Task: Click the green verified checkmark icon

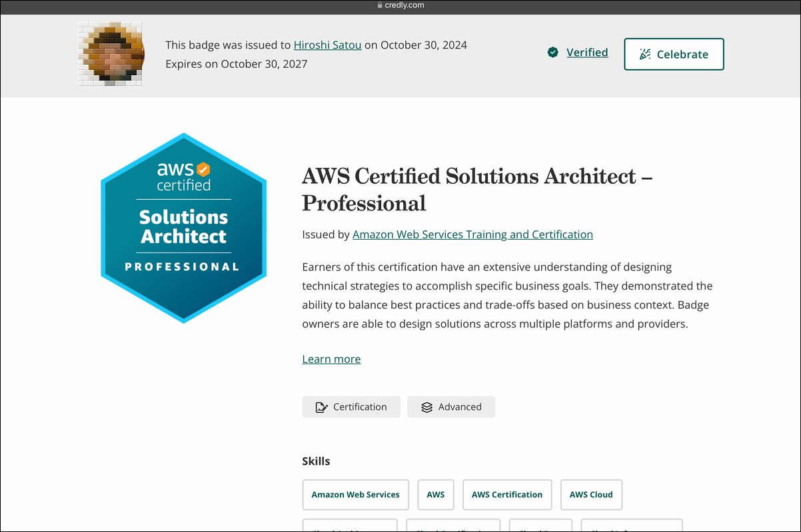Action: pos(552,53)
